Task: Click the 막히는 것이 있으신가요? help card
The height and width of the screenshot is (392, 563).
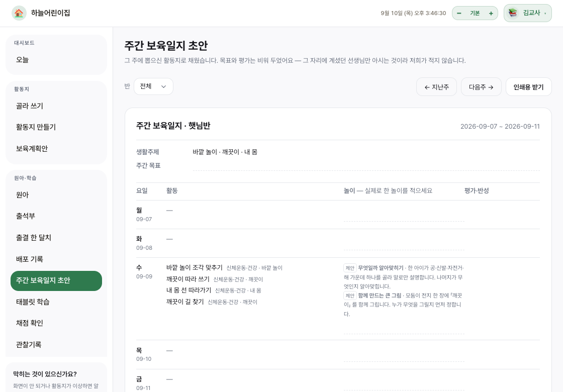Action: tap(56, 377)
